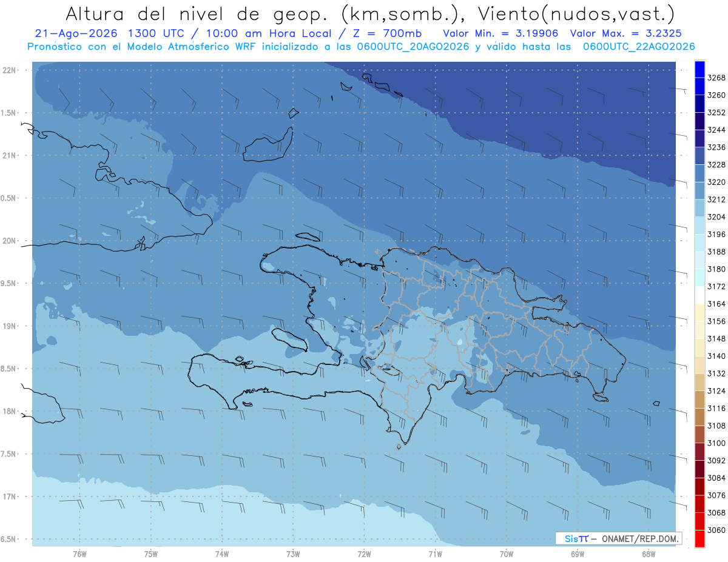This screenshot has width=728, height=562.
Task: Click the legend value 3148
Action: click(x=716, y=338)
